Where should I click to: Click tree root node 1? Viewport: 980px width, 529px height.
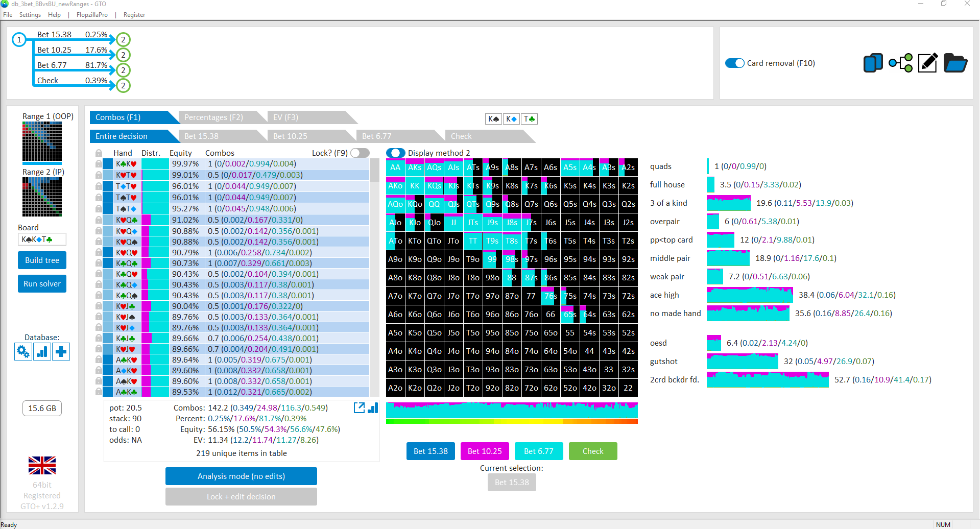click(x=19, y=39)
